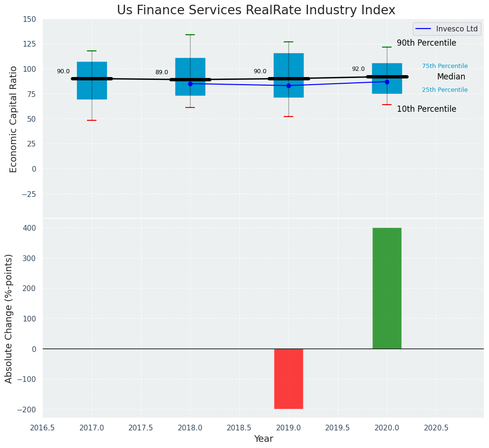Viewport: 489px width, 448px height.
Task: Click the 89.0 median value label
Action: pos(162,72)
